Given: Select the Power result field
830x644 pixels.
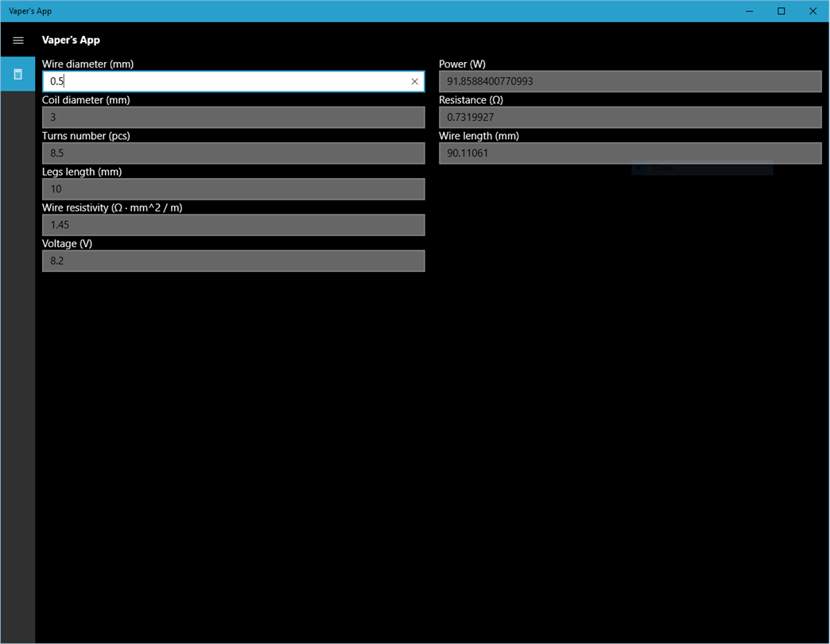Looking at the screenshot, I should coord(630,81).
